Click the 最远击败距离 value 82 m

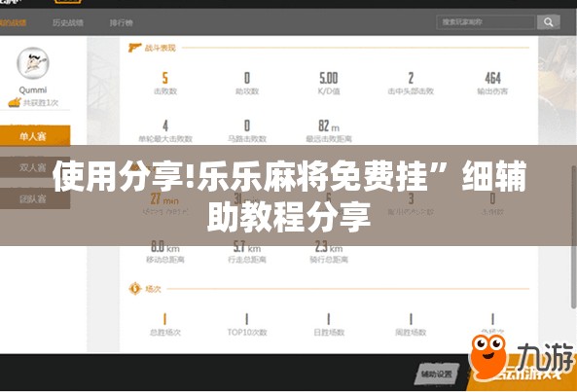tap(329, 125)
